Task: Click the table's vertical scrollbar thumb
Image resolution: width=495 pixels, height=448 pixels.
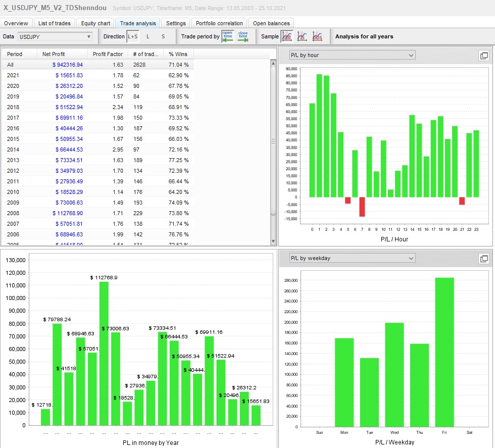Action: 274,141
